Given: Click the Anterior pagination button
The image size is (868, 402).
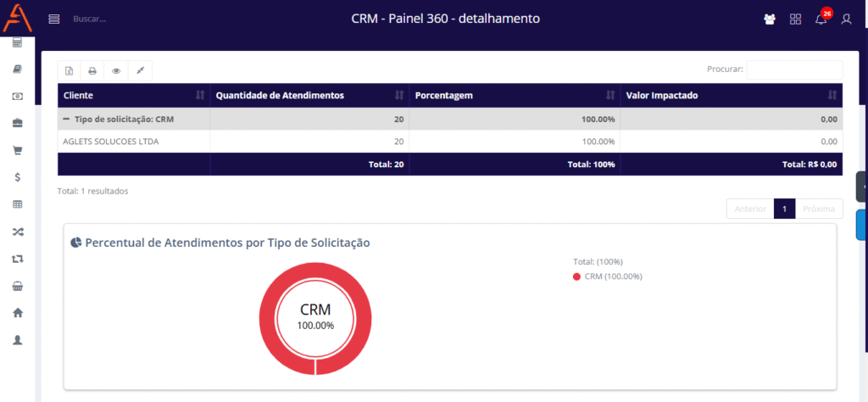Looking at the screenshot, I should tap(750, 209).
